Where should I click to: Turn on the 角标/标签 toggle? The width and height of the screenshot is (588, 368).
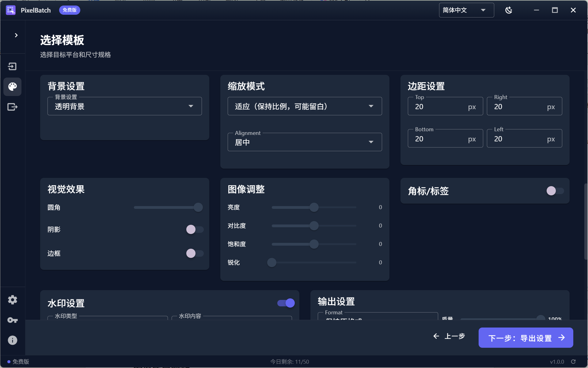(555, 191)
